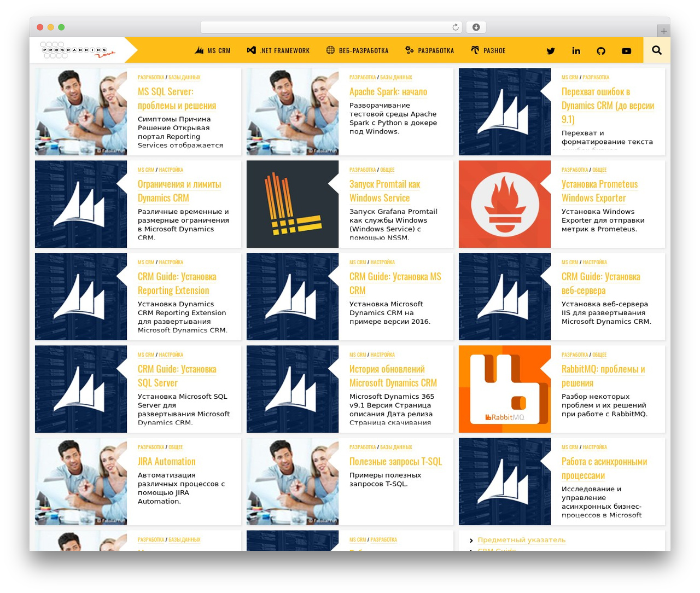Open CRM Guide: Установка веб-сервера

click(x=600, y=283)
